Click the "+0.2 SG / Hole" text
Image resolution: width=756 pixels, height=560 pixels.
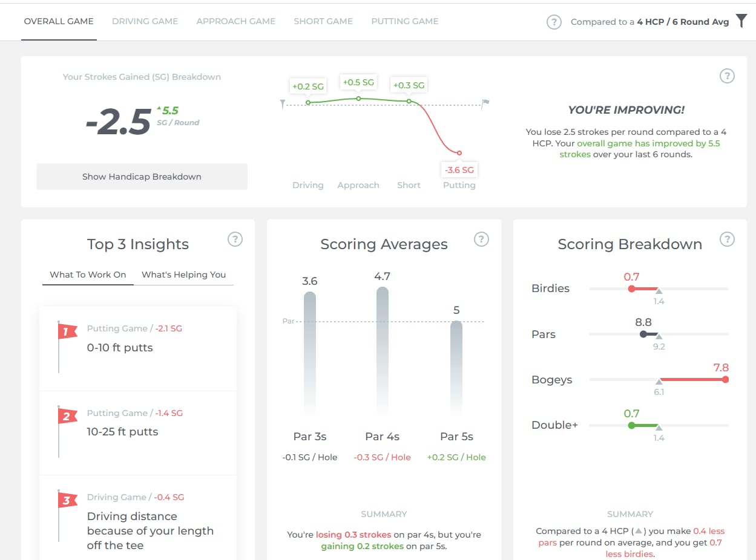pos(456,457)
